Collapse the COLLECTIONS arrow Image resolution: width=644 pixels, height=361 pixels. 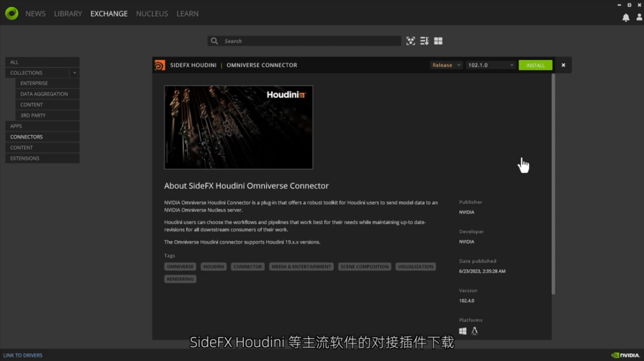[75, 73]
